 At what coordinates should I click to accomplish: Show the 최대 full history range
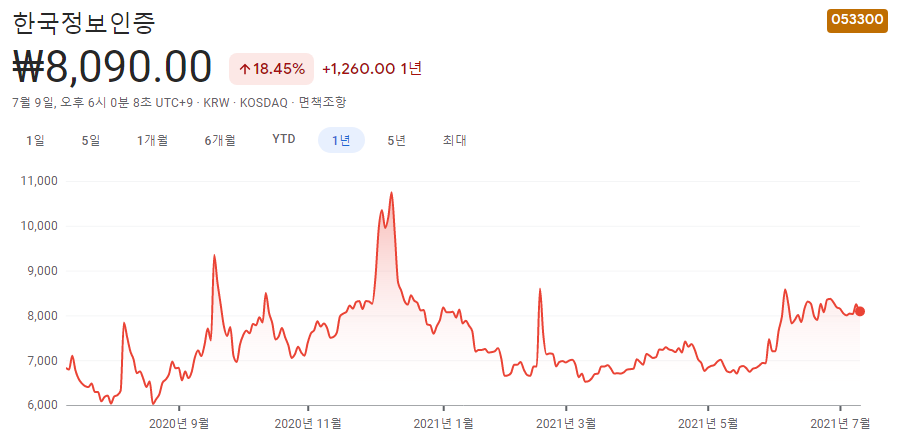(455, 140)
